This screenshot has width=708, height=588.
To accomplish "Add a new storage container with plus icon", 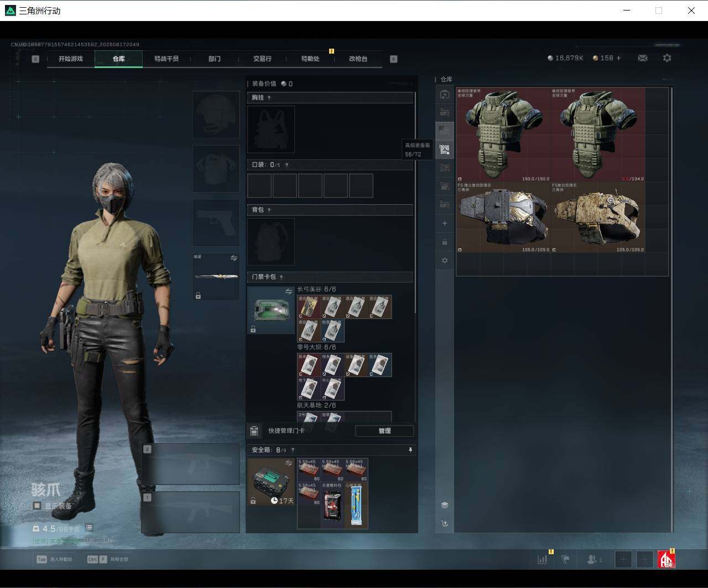I will tap(445, 223).
